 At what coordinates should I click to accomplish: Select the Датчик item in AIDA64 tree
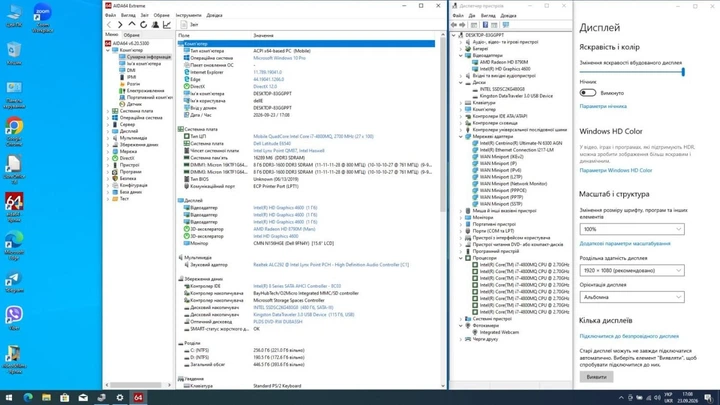134,104
